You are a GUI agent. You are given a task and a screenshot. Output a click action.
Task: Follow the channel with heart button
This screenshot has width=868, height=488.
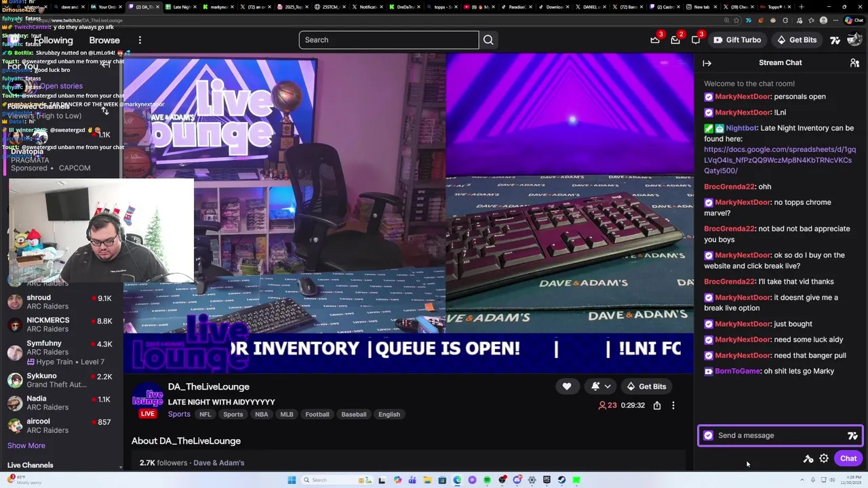(567, 386)
